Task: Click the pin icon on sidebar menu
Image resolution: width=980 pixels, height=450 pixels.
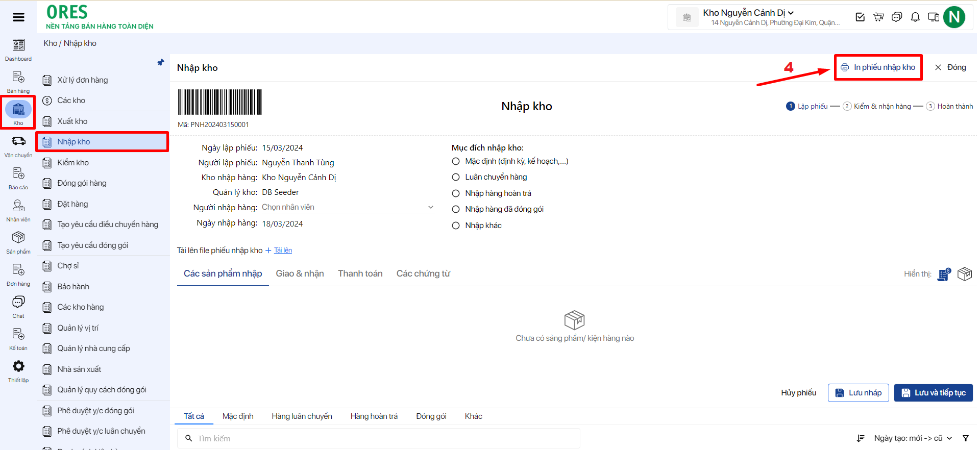Action: tap(161, 62)
